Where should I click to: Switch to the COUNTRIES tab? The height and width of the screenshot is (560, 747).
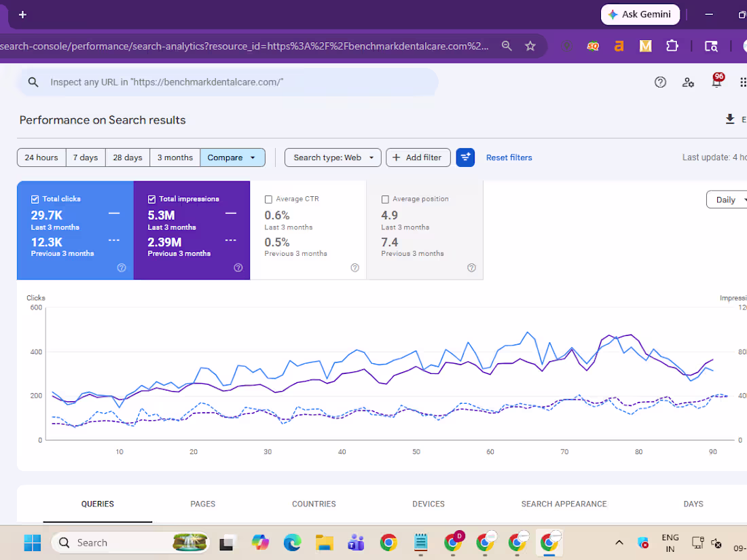point(314,504)
